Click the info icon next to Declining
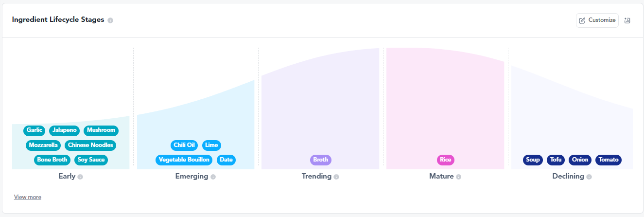 (589, 177)
